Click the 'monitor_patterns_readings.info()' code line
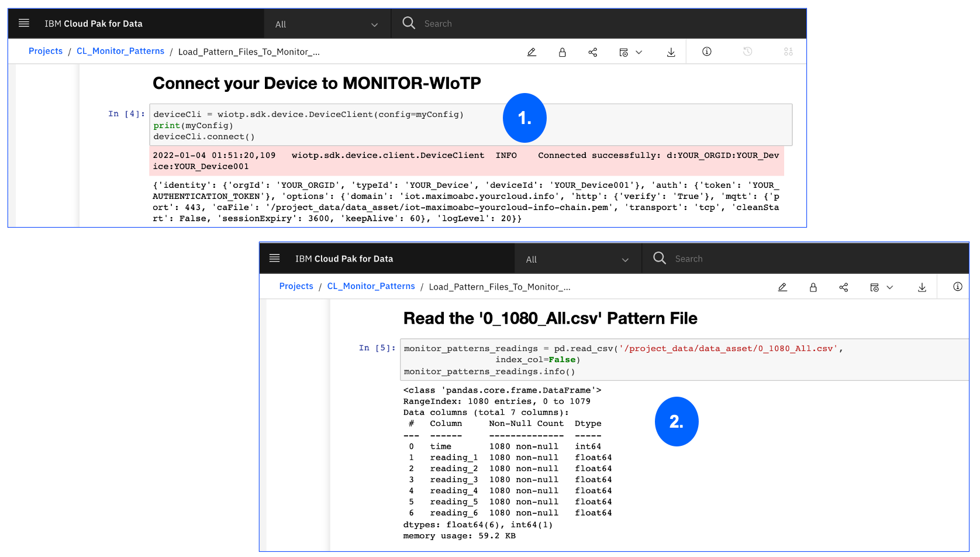The width and height of the screenshot is (980, 557). (x=489, y=372)
